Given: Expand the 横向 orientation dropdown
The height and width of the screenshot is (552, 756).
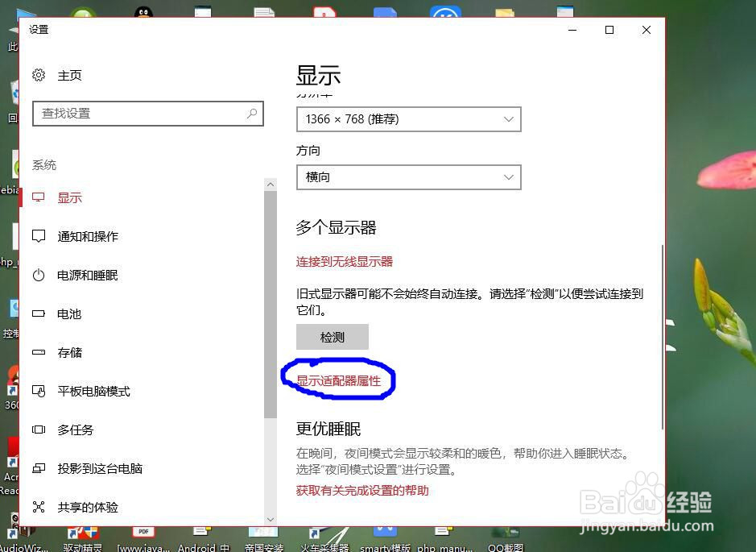Looking at the screenshot, I should coord(408,176).
